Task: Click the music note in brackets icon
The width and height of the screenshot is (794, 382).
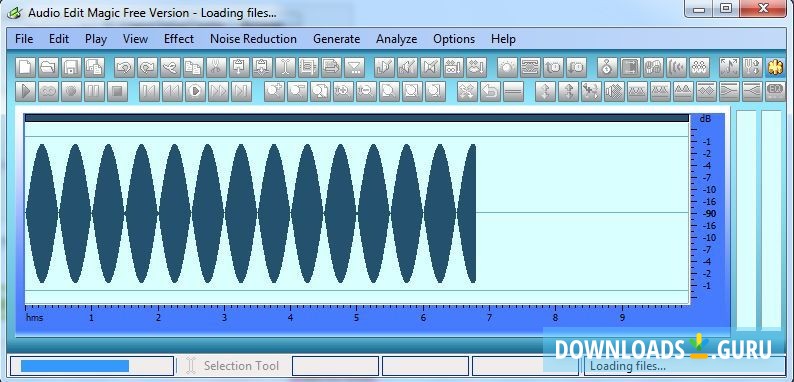Action: [x=729, y=67]
